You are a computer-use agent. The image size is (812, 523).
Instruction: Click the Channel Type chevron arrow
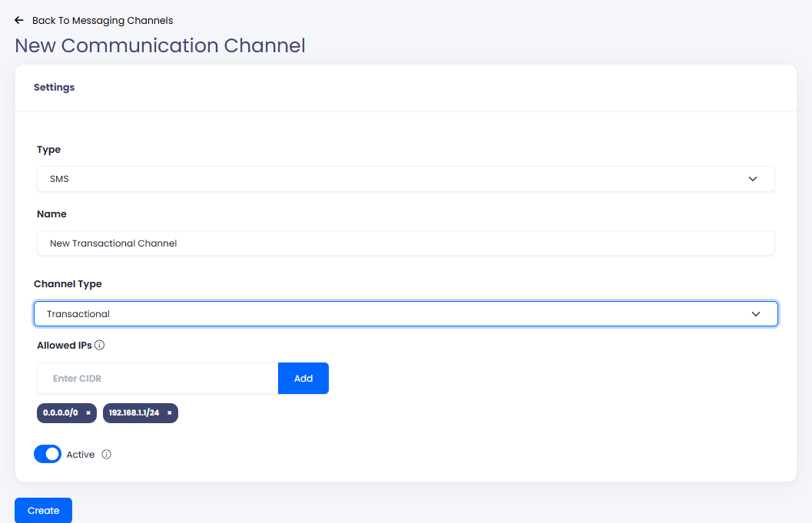click(x=756, y=314)
